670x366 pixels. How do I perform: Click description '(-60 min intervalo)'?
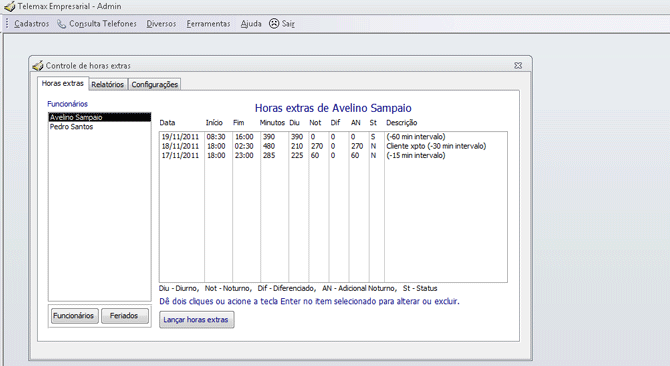pyautogui.click(x=416, y=137)
